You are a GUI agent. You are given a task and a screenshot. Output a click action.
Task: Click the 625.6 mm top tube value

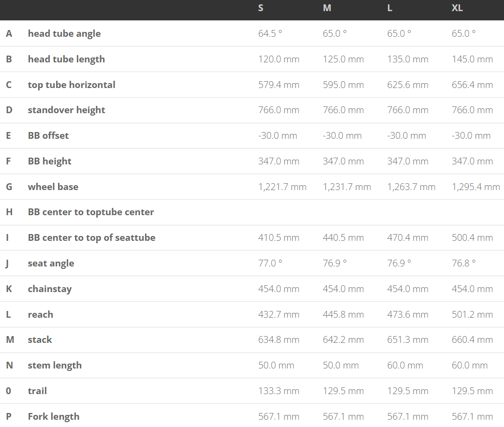[x=407, y=85]
